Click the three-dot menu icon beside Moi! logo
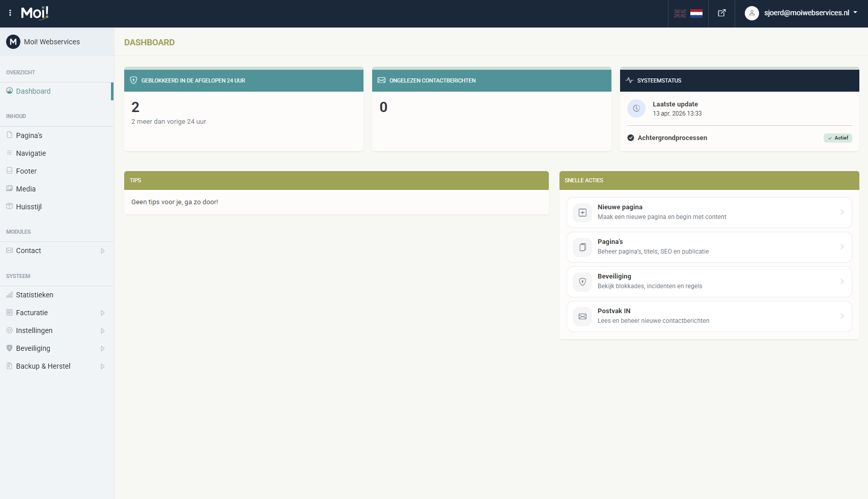Screen dimensions: 868x499 pyautogui.click(x=10, y=13)
